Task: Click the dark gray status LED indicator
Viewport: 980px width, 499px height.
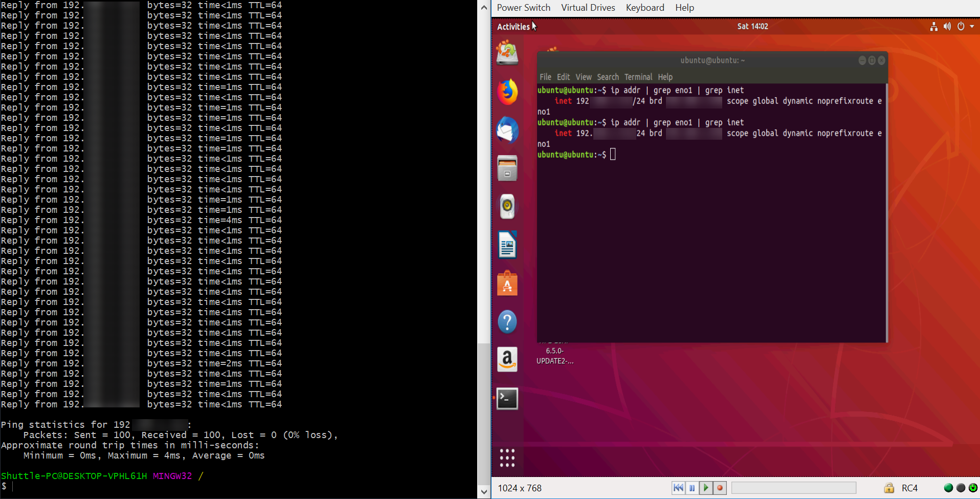Action: click(x=961, y=488)
